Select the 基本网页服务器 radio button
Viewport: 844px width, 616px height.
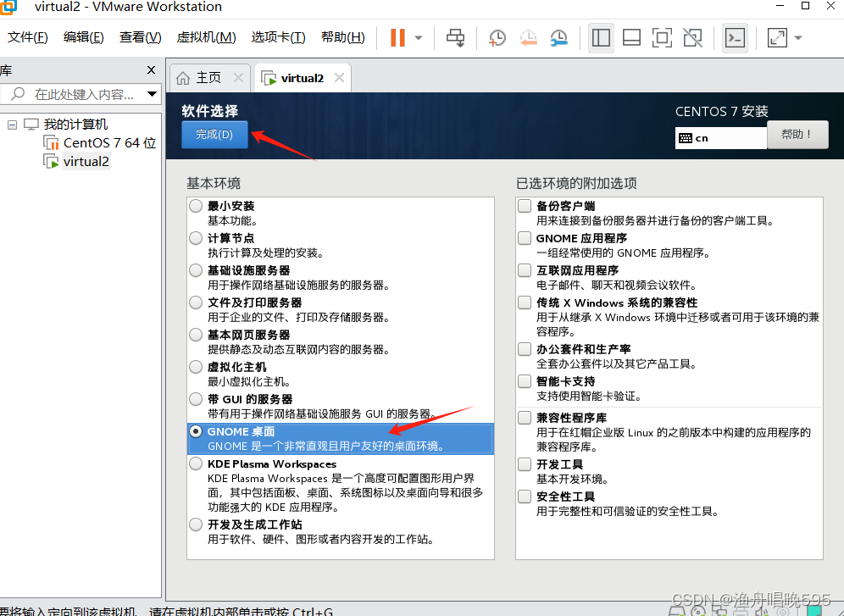tap(196, 335)
